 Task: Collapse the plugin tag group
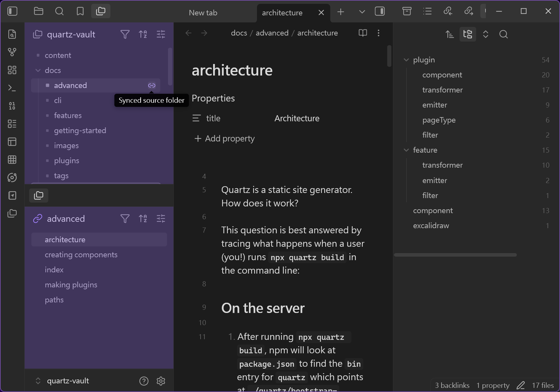tap(406, 60)
